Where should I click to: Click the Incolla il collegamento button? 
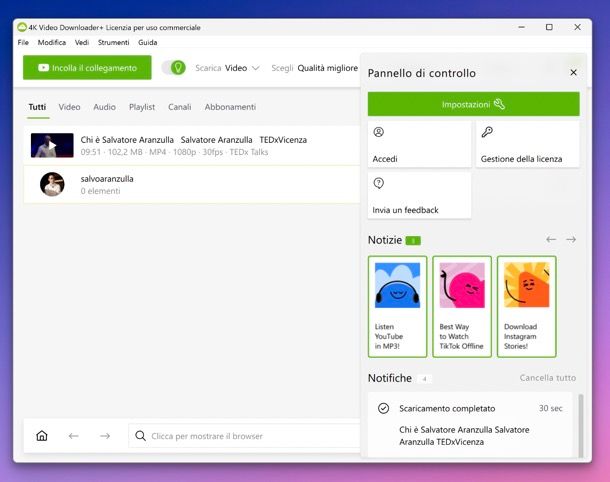[87, 68]
